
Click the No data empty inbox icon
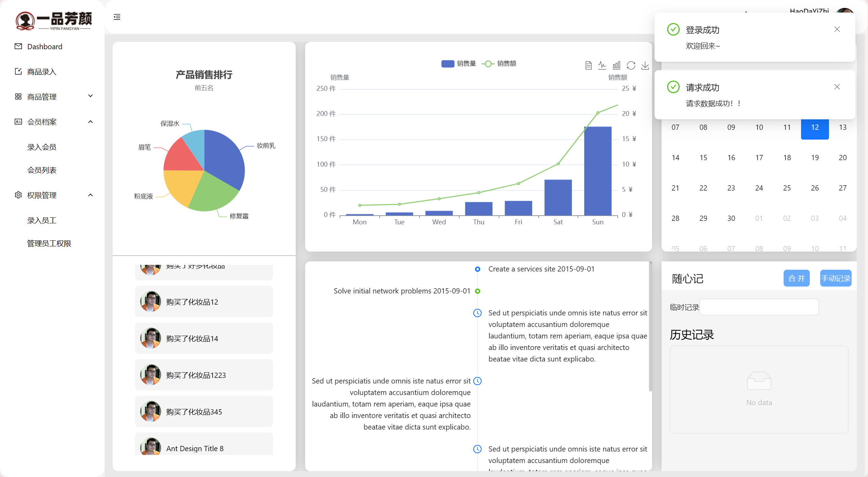coord(759,381)
